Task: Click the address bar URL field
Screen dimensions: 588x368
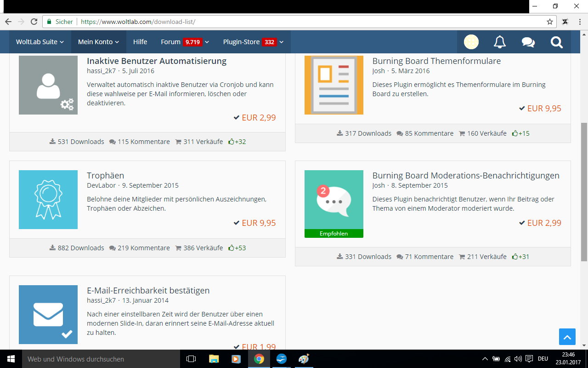Action: point(276,22)
